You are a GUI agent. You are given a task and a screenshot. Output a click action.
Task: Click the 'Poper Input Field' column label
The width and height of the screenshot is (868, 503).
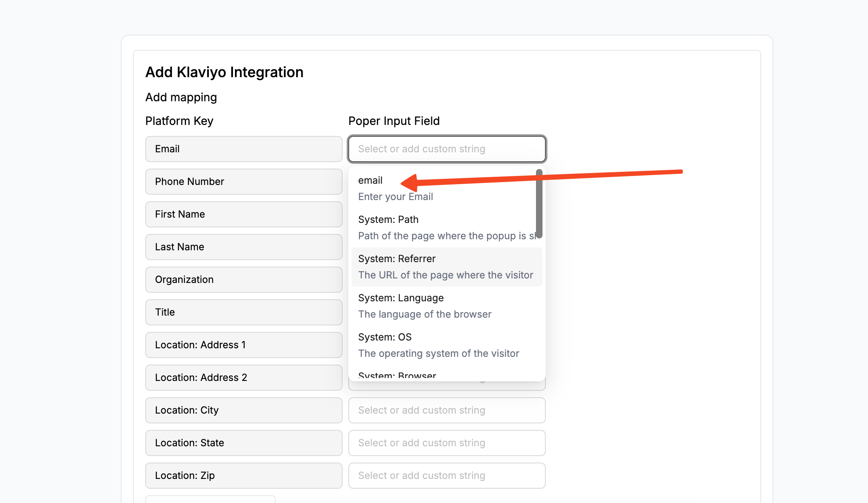[394, 121]
